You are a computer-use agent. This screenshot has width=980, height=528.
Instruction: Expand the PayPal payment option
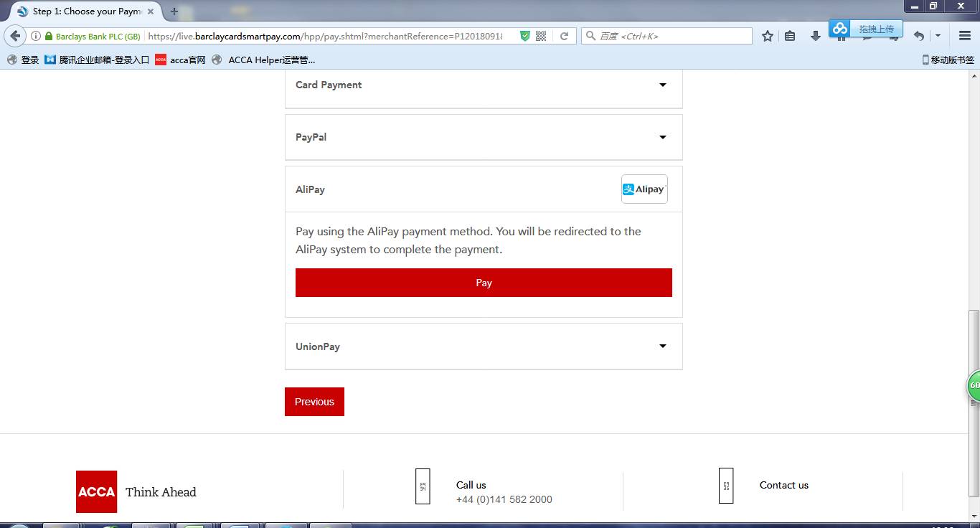tap(484, 137)
